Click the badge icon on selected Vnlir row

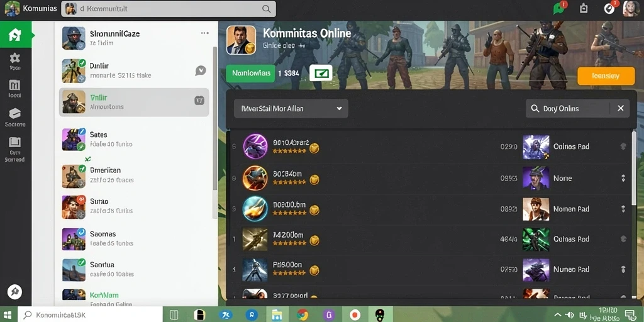(199, 100)
